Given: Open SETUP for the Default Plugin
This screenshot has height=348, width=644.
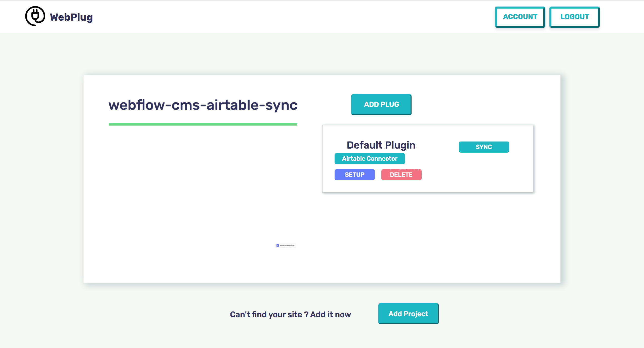Looking at the screenshot, I should pyautogui.click(x=354, y=175).
